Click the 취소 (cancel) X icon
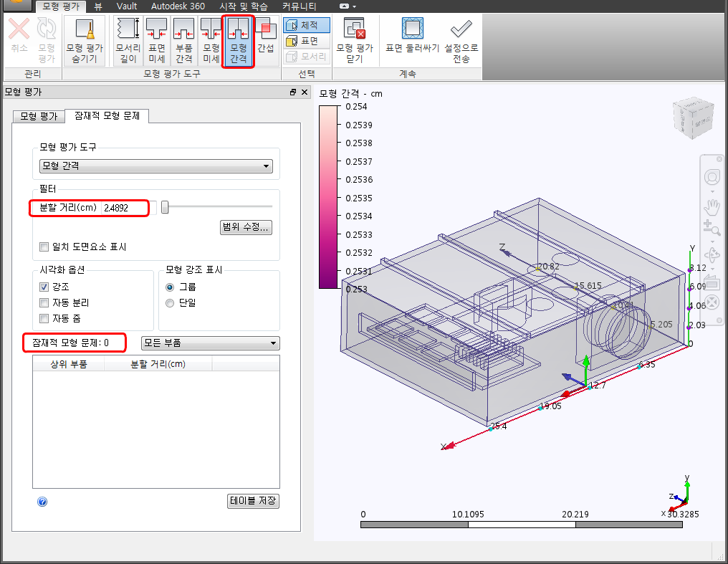This screenshot has width=728, height=564. [x=19, y=29]
